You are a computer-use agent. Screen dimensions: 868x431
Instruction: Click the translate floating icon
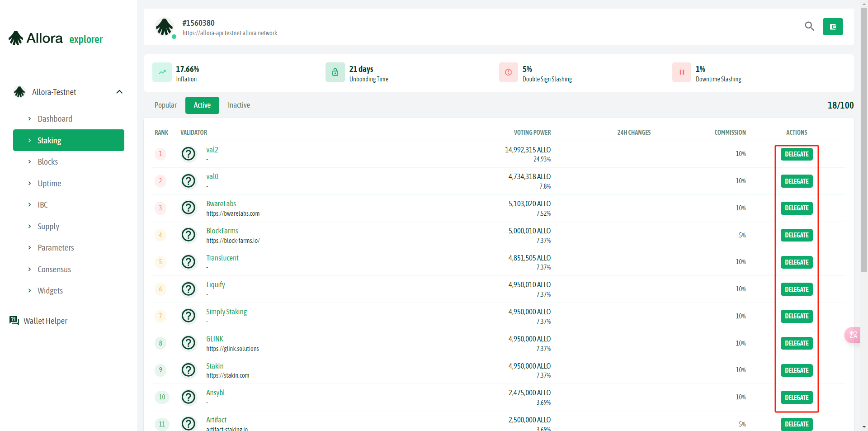coord(853,335)
